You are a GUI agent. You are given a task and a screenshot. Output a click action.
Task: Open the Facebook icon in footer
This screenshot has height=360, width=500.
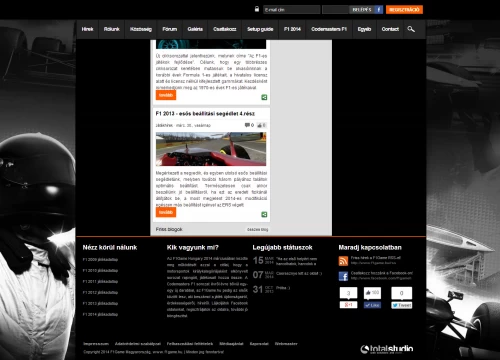pyautogui.click(x=343, y=276)
